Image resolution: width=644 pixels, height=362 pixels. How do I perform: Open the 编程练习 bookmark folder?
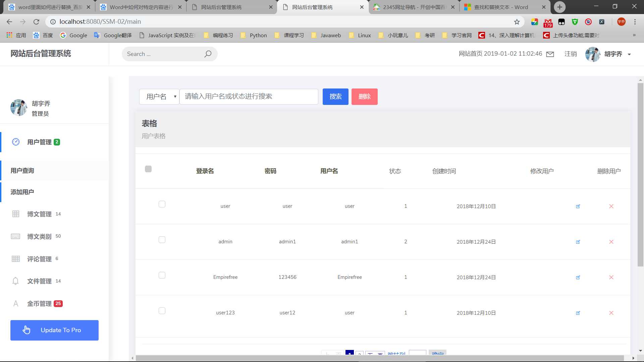[218, 35]
